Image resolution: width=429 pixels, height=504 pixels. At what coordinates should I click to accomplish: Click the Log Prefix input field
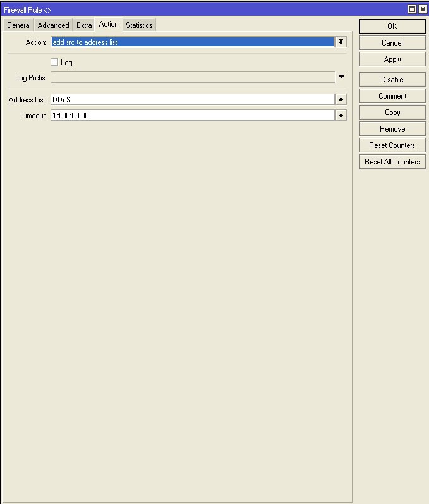point(193,77)
